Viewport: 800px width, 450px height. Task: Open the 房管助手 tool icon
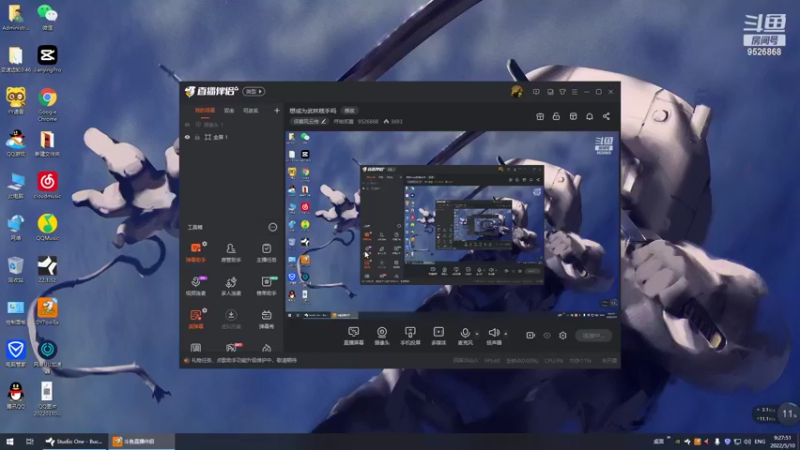pos(231,252)
